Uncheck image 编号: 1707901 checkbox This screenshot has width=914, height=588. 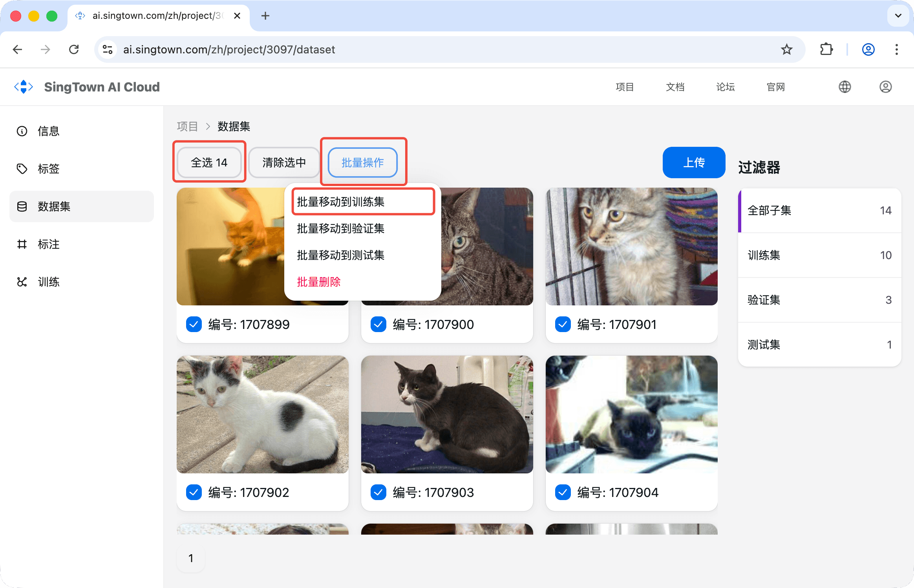click(563, 325)
